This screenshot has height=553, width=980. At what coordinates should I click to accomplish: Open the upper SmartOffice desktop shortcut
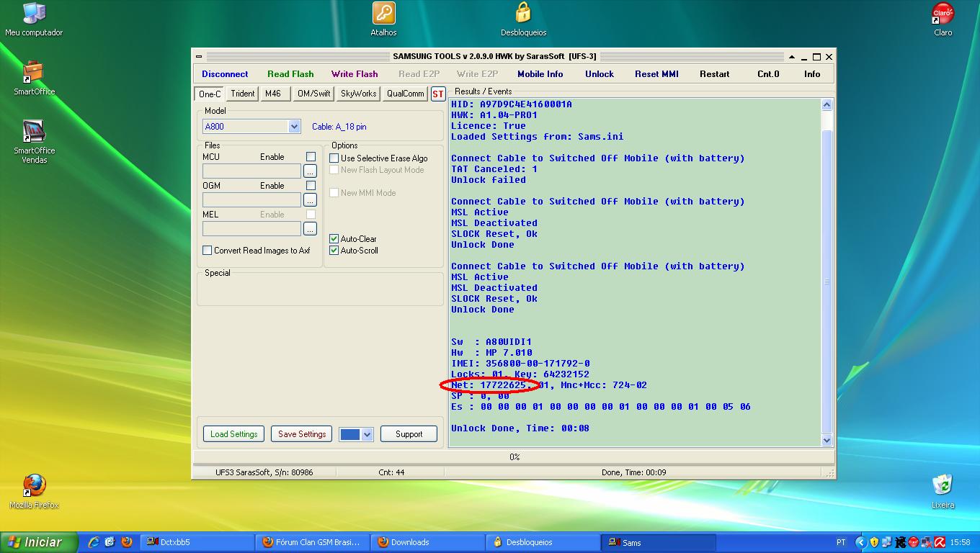click(x=34, y=78)
